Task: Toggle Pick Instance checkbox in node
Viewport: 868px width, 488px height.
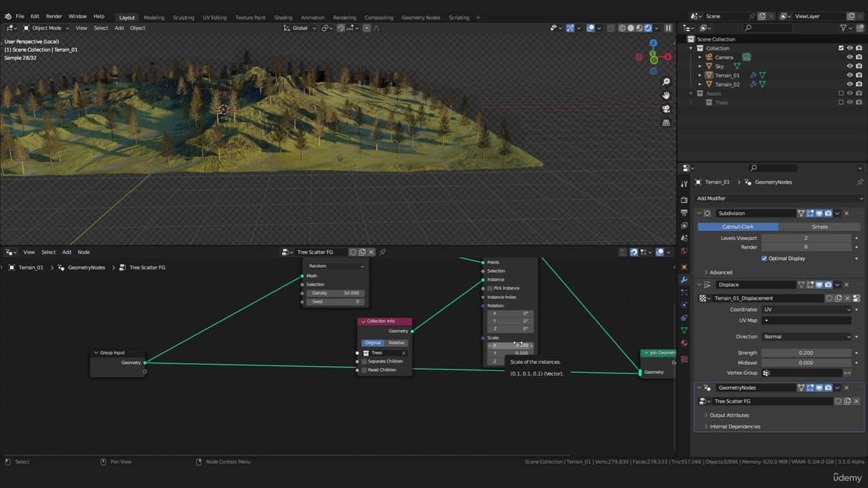Action: tap(490, 288)
